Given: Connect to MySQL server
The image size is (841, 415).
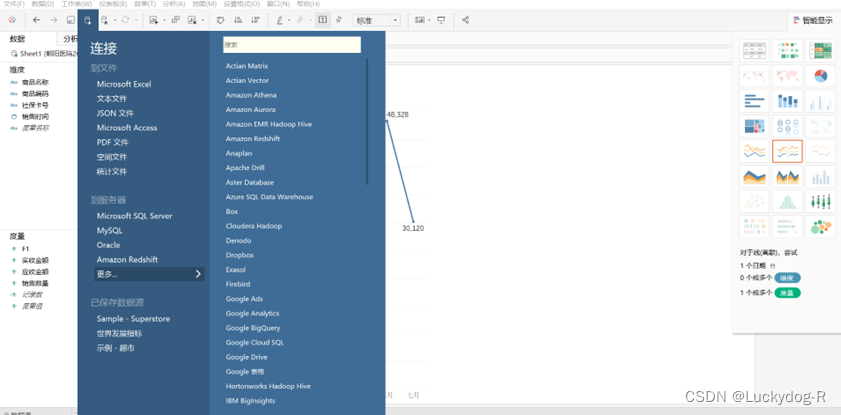Looking at the screenshot, I should point(110,231).
